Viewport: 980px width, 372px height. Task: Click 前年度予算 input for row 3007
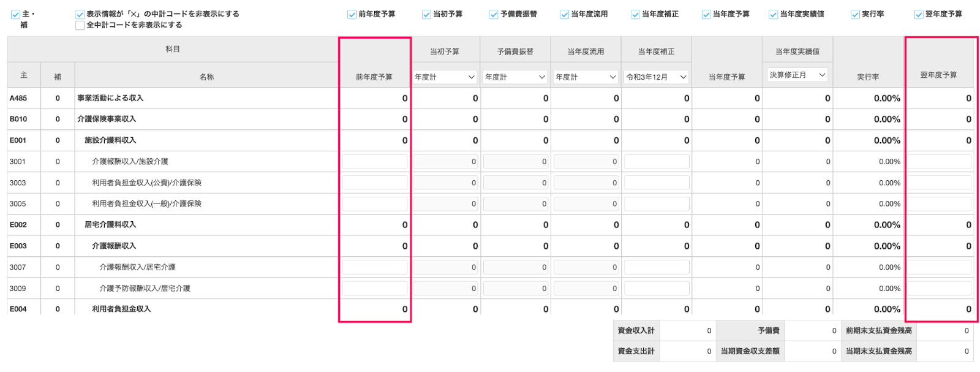(374, 267)
